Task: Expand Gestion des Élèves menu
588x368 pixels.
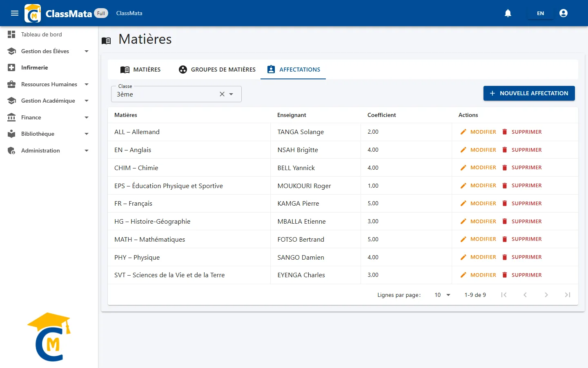Action: [x=49, y=51]
